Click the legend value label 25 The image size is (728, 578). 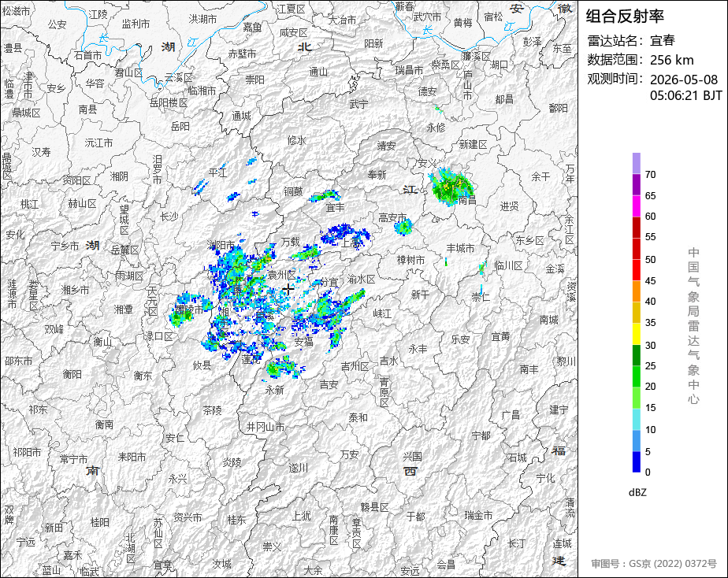click(651, 366)
